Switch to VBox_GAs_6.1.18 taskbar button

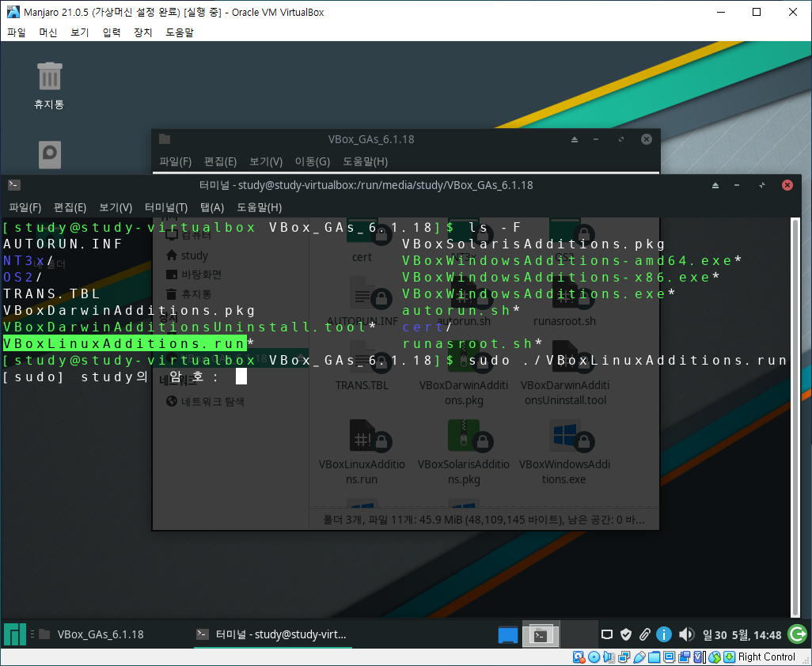tap(98, 634)
